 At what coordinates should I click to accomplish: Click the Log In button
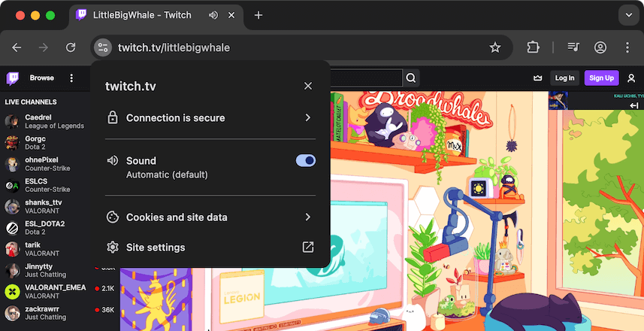coord(565,78)
